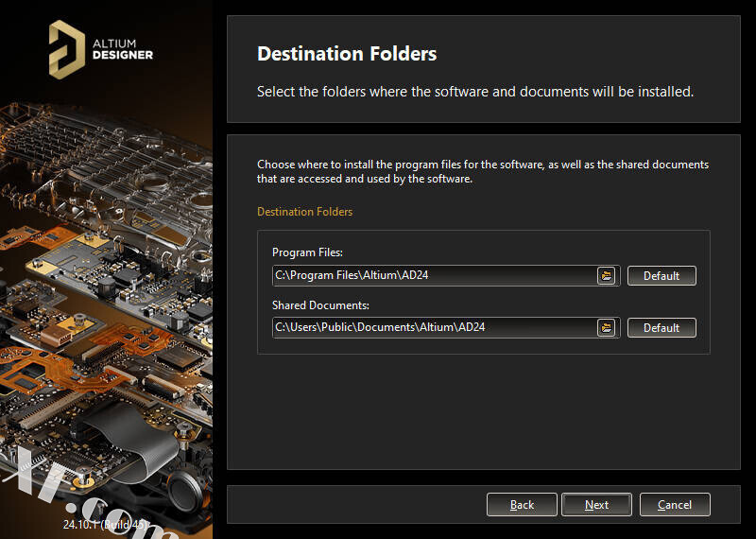This screenshot has height=539, width=756.
Task: Browse for Program Files folder icon
Action: pyautogui.click(x=607, y=275)
